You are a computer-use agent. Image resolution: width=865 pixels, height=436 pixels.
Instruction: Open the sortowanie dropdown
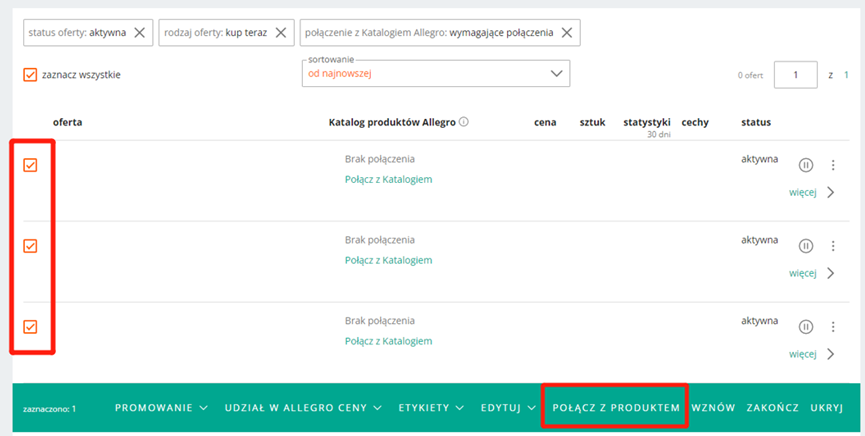(x=435, y=74)
